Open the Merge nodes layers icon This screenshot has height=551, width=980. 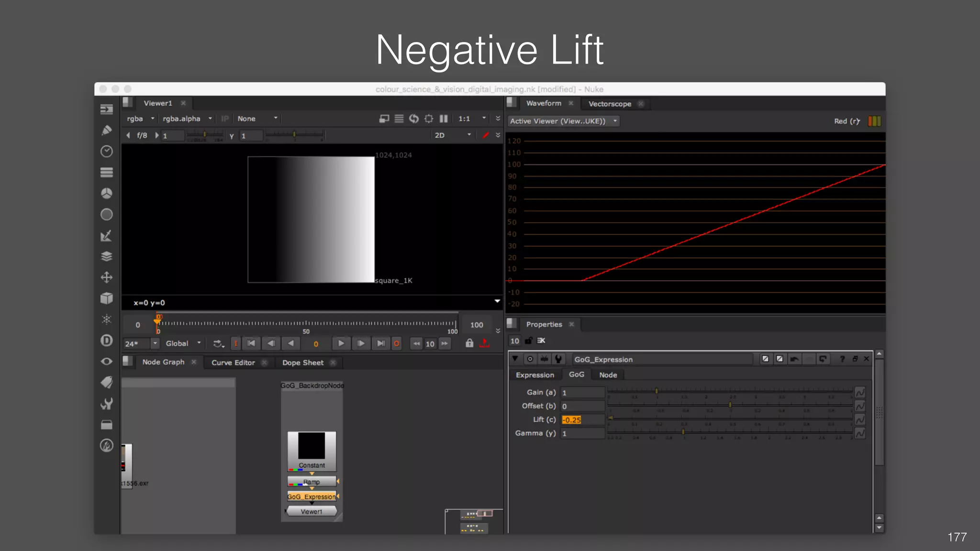point(106,256)
